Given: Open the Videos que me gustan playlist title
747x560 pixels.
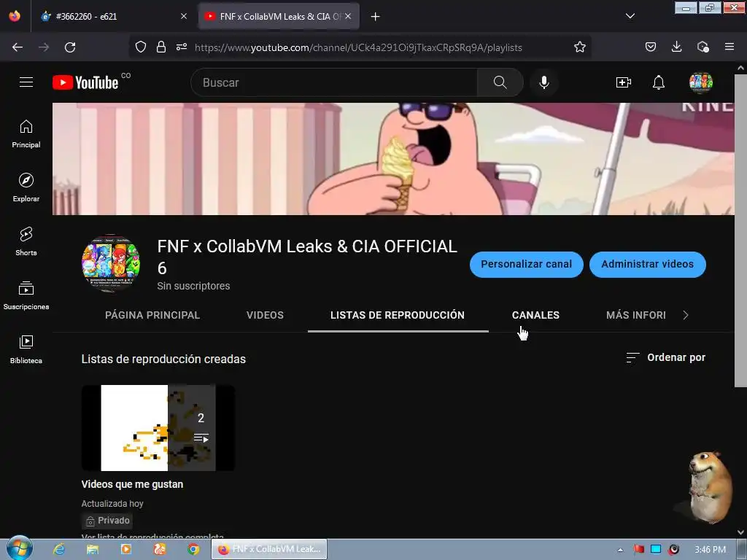Looking at the screenshot, I should pos(133,484).
